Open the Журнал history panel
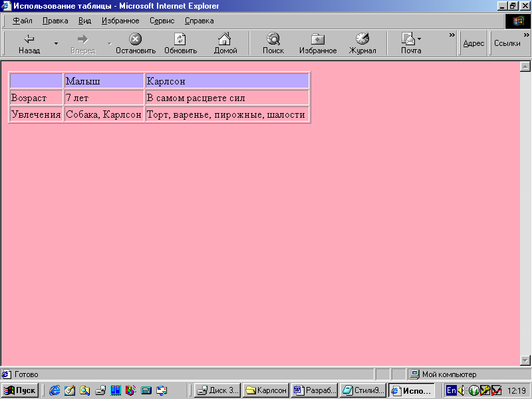This screenshot has width=532, height=399. tap(362, 43)
